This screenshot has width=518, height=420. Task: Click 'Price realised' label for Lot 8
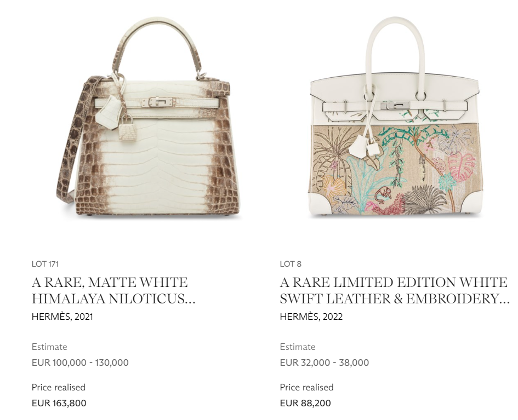[306, 387]
